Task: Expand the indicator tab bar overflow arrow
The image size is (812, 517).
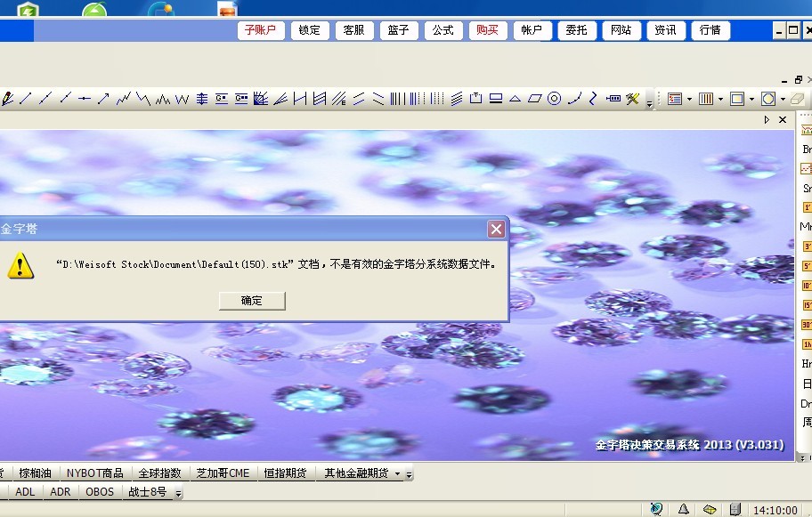Action: pyautogui.click(x=178, y=493)
